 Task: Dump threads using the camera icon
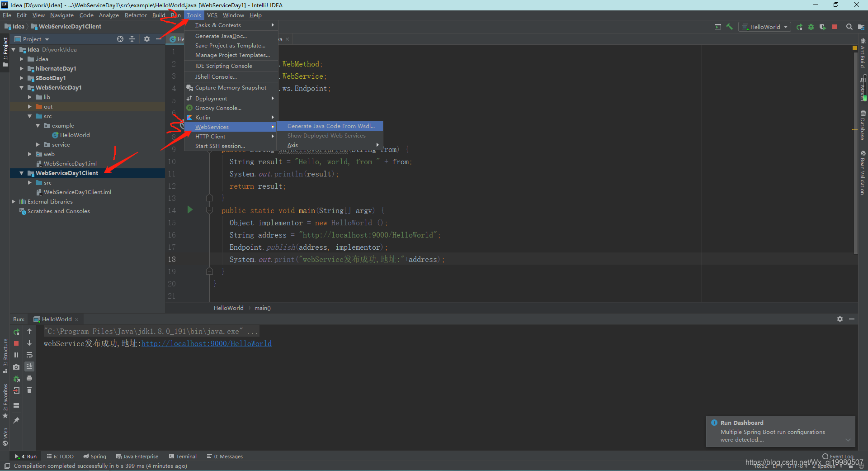click(16, 367)
